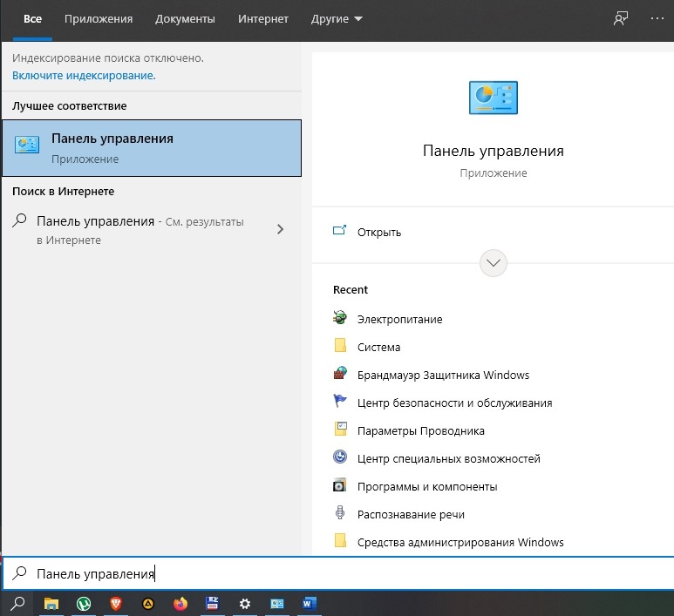The image size is (674, 616).
Task: Click the Центр безопасности flag icon
Action: tap(340, 401)
